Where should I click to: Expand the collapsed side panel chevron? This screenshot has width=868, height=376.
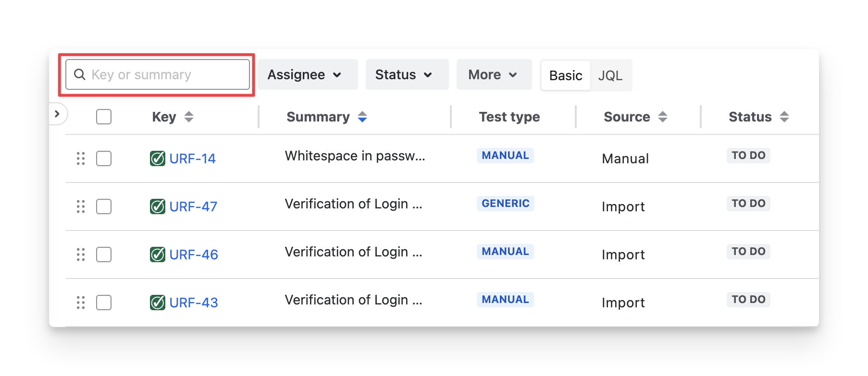[x=57, y=114]
